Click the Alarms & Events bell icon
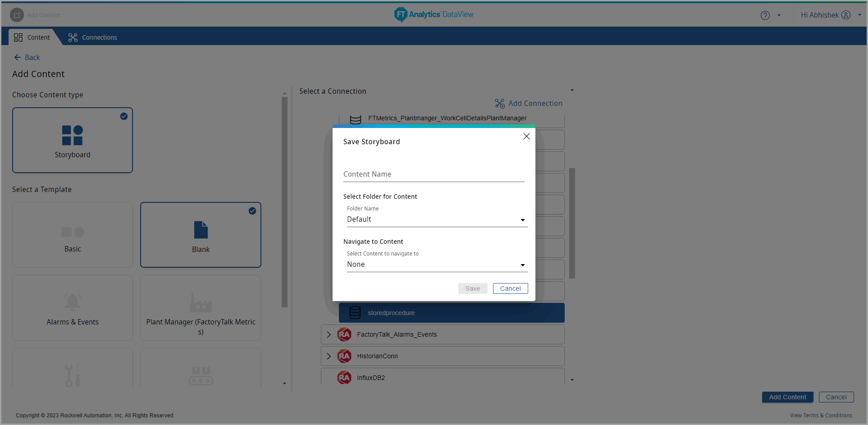 [x=73, y=302]
